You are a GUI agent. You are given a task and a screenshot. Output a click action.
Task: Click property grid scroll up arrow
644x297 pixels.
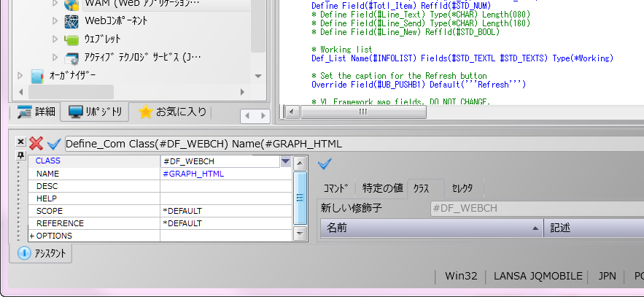pos(300,163)
